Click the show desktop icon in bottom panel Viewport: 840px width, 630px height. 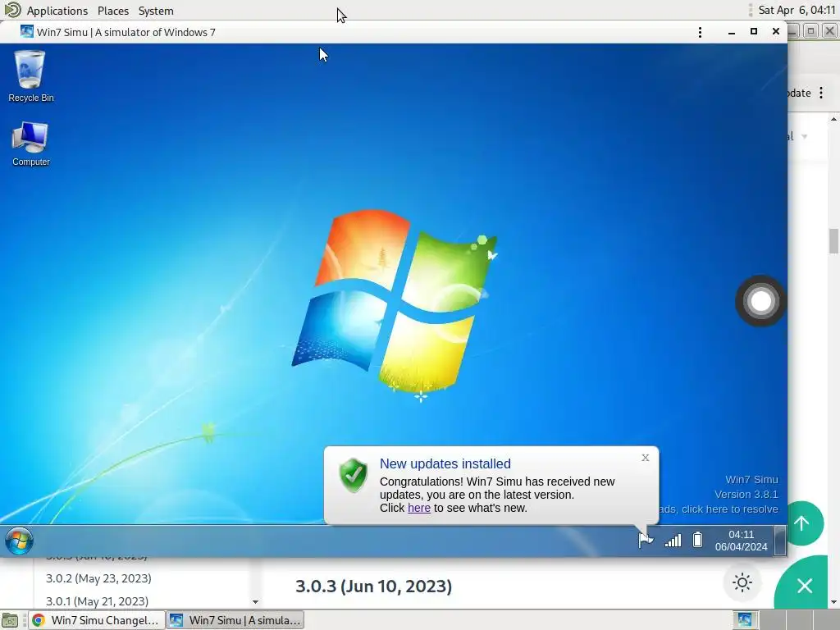10,620
